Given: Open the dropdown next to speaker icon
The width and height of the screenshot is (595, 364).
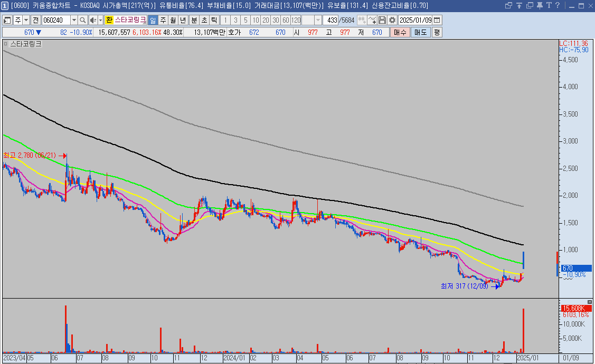Looking at the screenshot, I should click(x=100, y=20).
